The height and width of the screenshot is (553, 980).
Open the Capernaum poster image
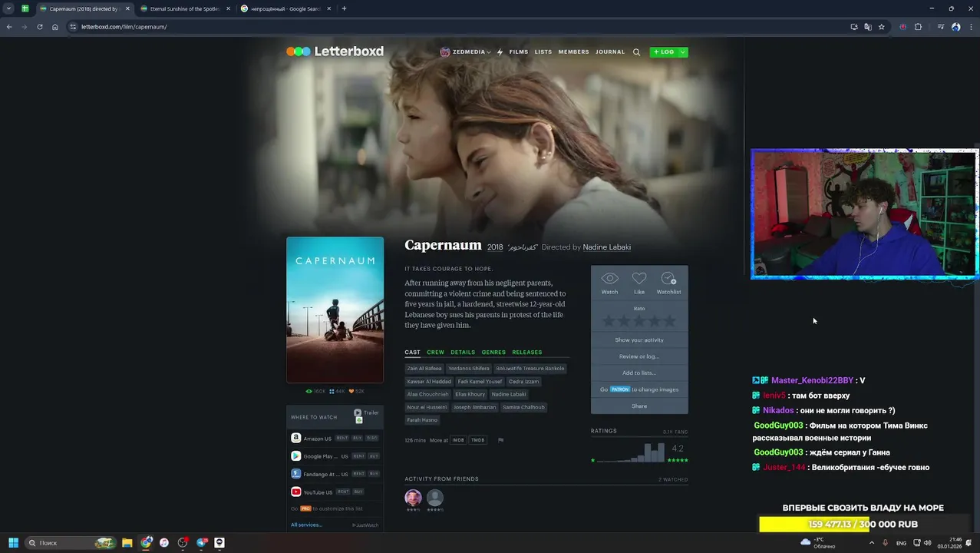point(335,310)
